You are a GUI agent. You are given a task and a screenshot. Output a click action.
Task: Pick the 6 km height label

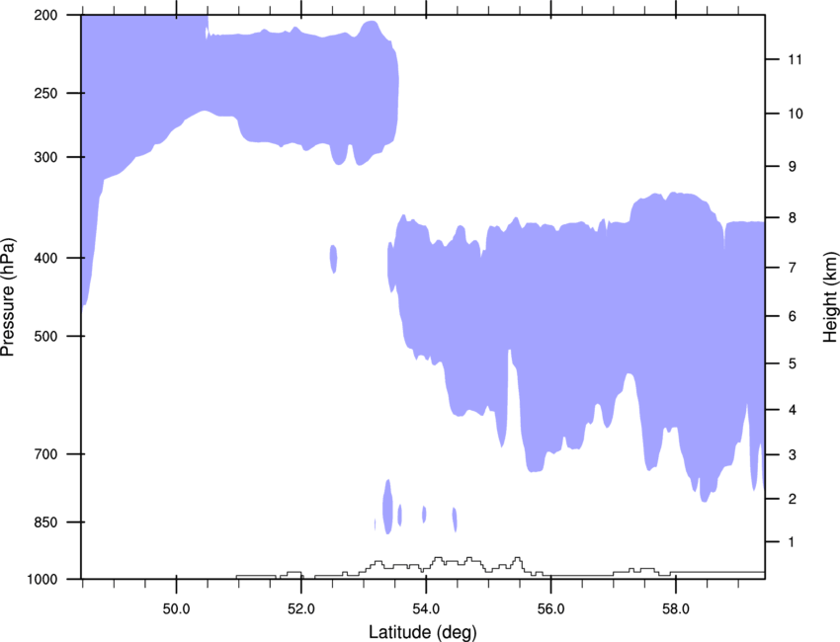click(793, 316)
